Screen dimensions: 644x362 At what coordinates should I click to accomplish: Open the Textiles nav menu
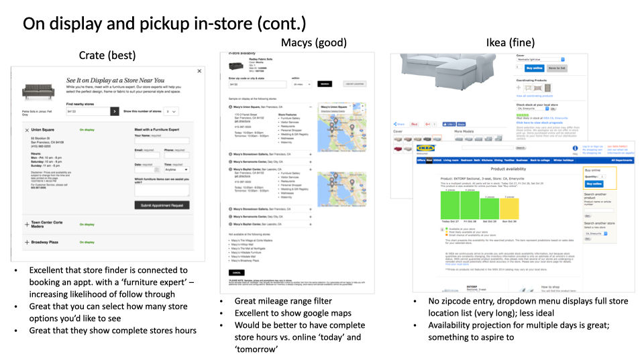(509, 160)
